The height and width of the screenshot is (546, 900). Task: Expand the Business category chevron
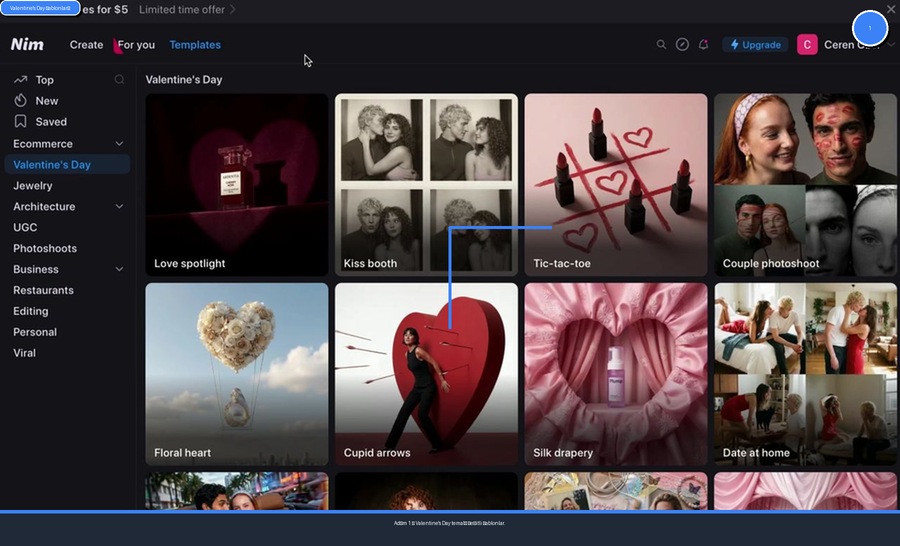(119, 269)
